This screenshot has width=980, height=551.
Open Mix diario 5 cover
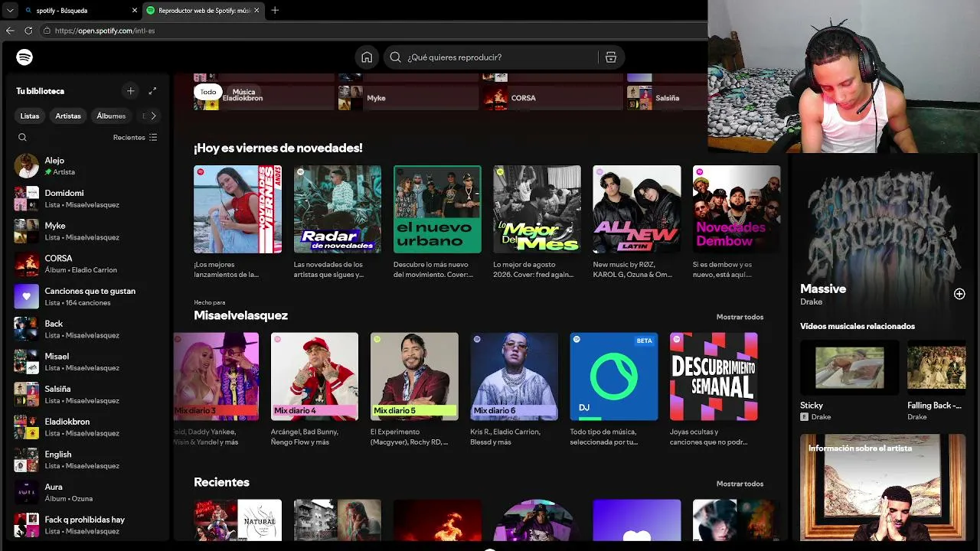click(414, 377)
